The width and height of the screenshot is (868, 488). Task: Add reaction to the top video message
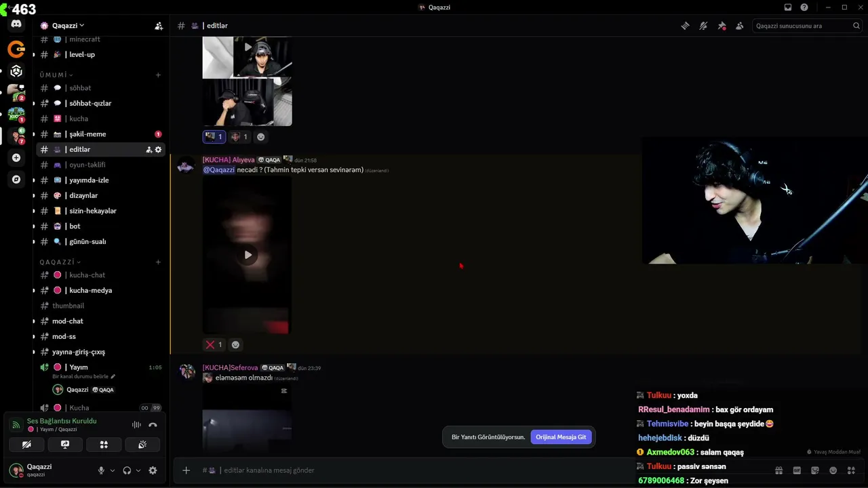(260, 137)
